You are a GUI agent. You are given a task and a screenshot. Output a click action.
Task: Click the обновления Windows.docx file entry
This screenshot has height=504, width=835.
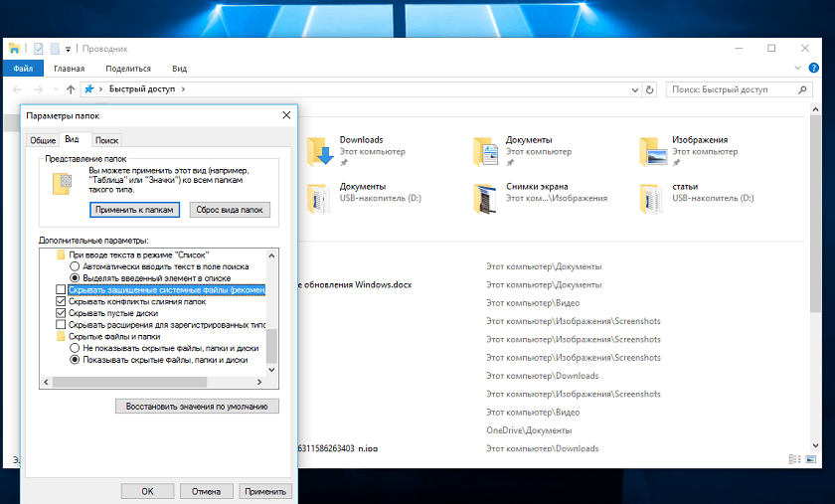click(355, 284)
